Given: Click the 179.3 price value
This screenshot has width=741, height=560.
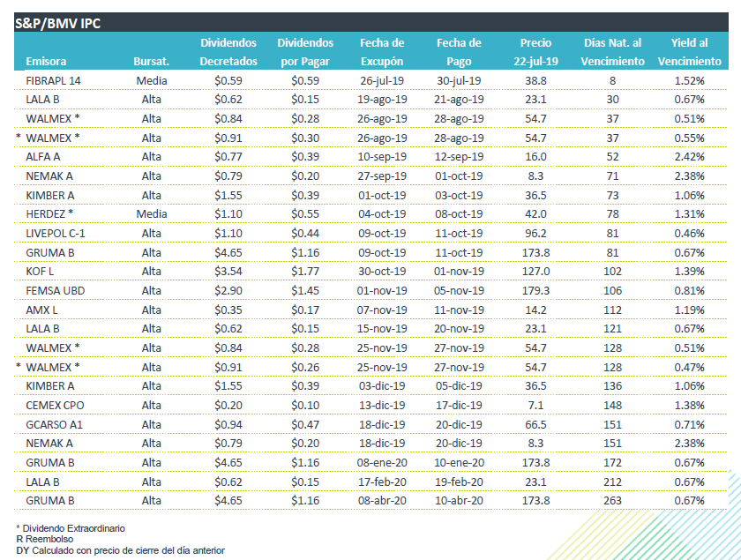Looking at the screenshot, I should [x=536, y=291].
